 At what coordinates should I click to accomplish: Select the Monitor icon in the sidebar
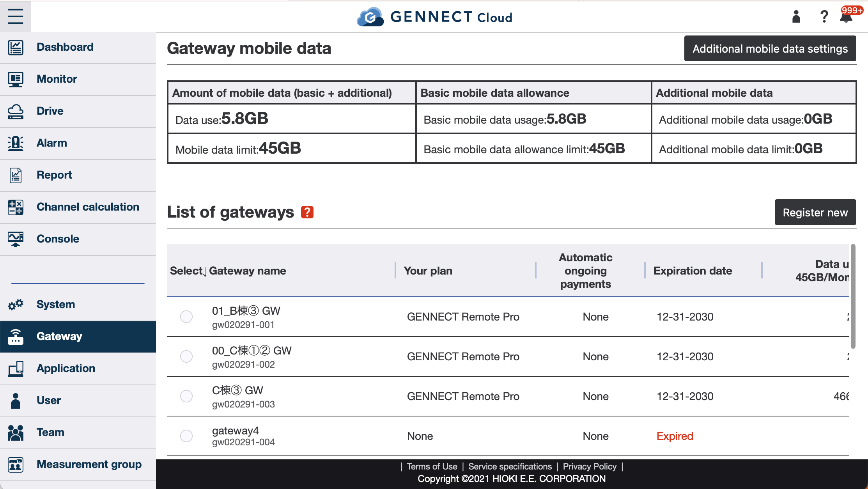tap(15, 79)
